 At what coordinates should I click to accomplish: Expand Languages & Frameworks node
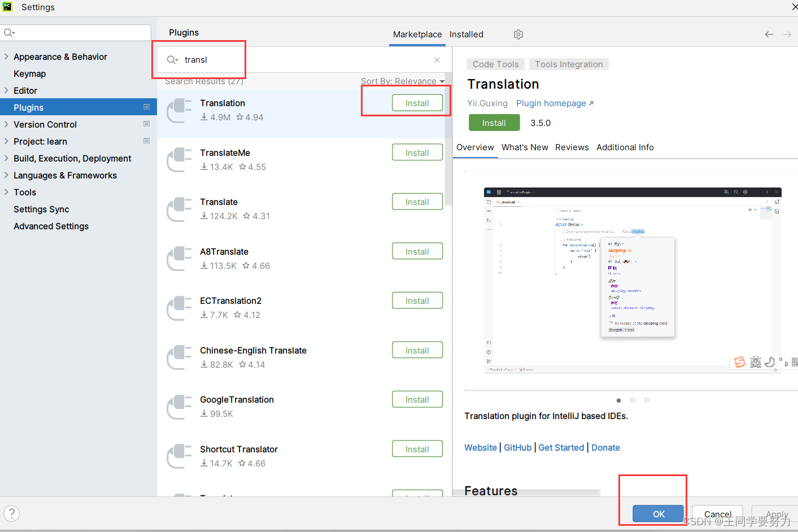[x=6, y=175]
